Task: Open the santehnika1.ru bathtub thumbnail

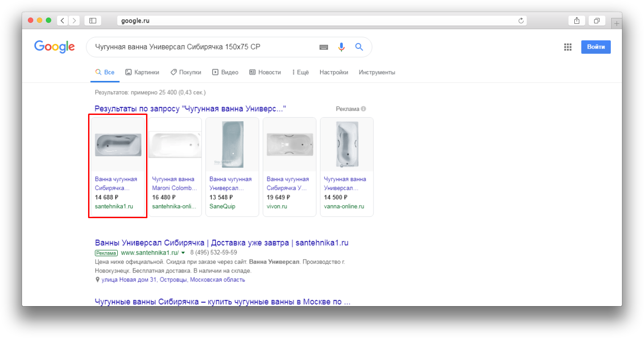Action: click(118, 145)
